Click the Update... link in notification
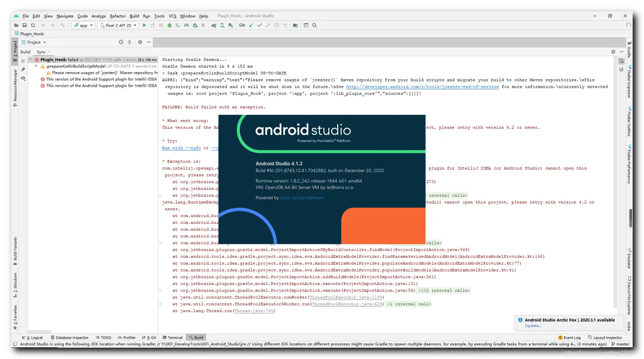This screenshot has width=644, height=359. pos(533,325)
